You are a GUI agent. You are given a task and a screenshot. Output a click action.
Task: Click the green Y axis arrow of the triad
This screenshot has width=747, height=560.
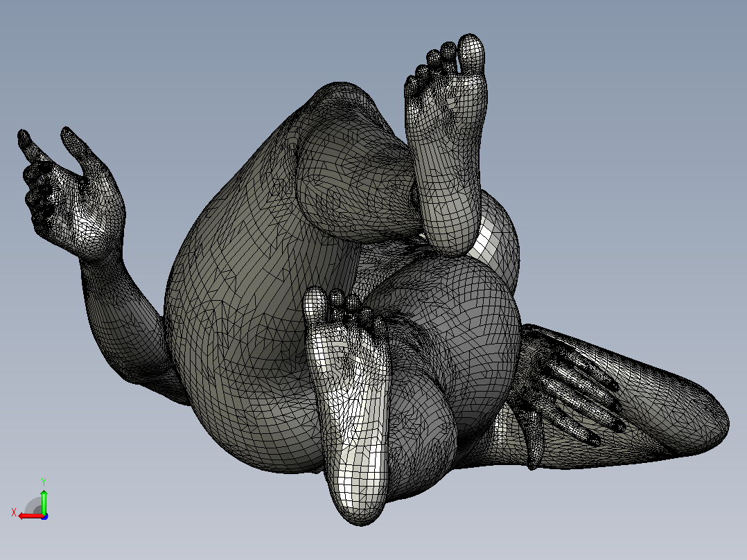coord(44,501)
